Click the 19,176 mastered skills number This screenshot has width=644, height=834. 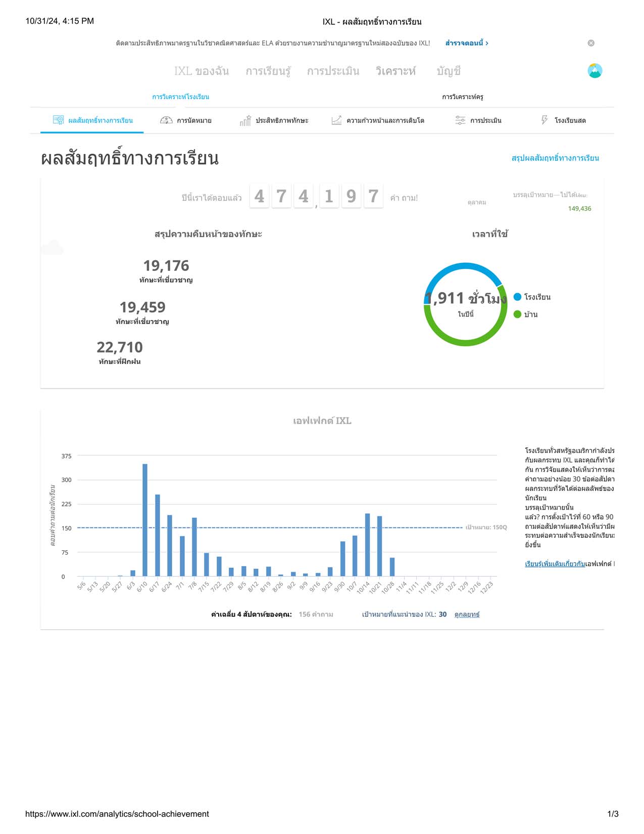click(166, 266)
